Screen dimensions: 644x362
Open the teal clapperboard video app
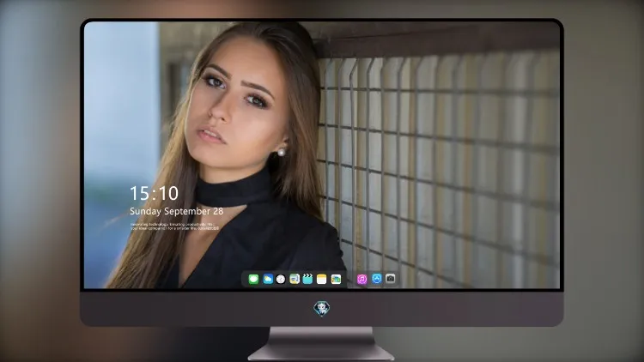tap(307, 279)
